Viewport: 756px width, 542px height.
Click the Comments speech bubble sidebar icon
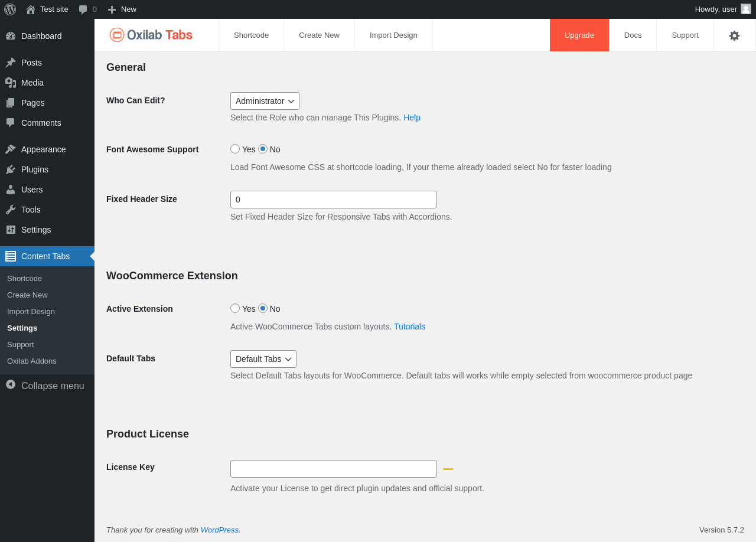click(x=11, y=123)
